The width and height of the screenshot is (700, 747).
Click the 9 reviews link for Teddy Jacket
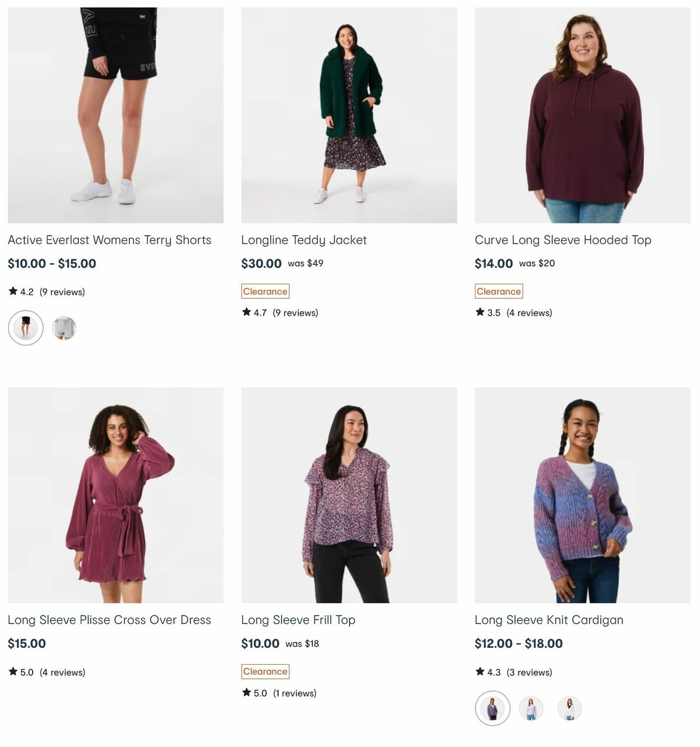tap(296, 312)
